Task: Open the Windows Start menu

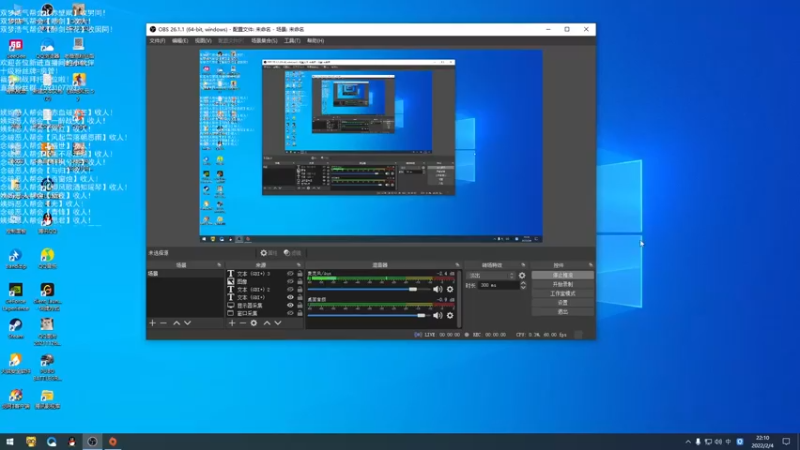Action: coord(10,442)
